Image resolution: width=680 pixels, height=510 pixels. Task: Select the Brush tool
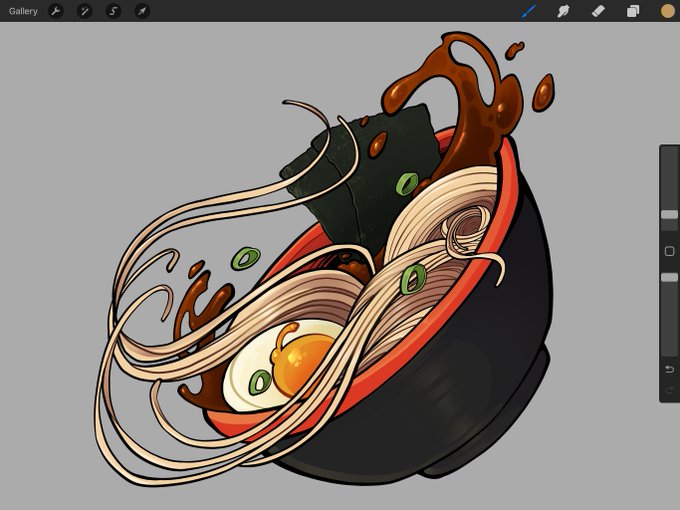point(529,11)
